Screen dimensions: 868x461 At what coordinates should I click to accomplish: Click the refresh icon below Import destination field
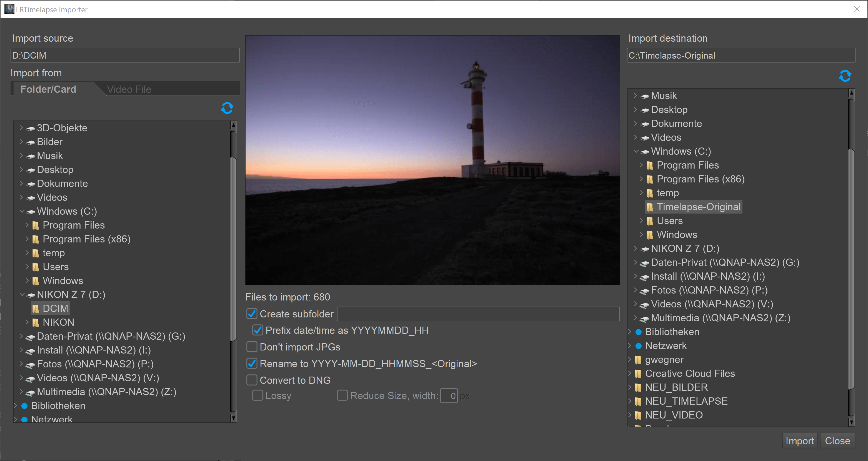(x=845, y=76)
